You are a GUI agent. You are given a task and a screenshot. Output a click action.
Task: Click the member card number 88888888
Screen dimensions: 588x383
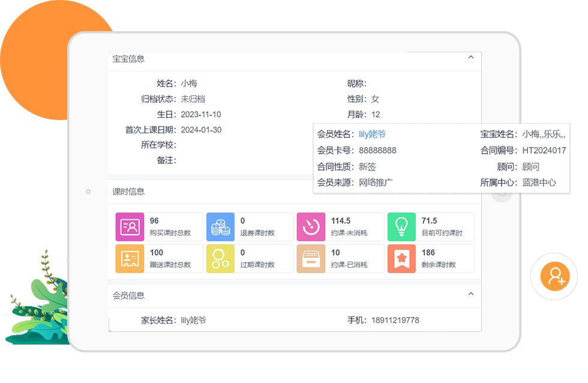click(x=377, y=151)
